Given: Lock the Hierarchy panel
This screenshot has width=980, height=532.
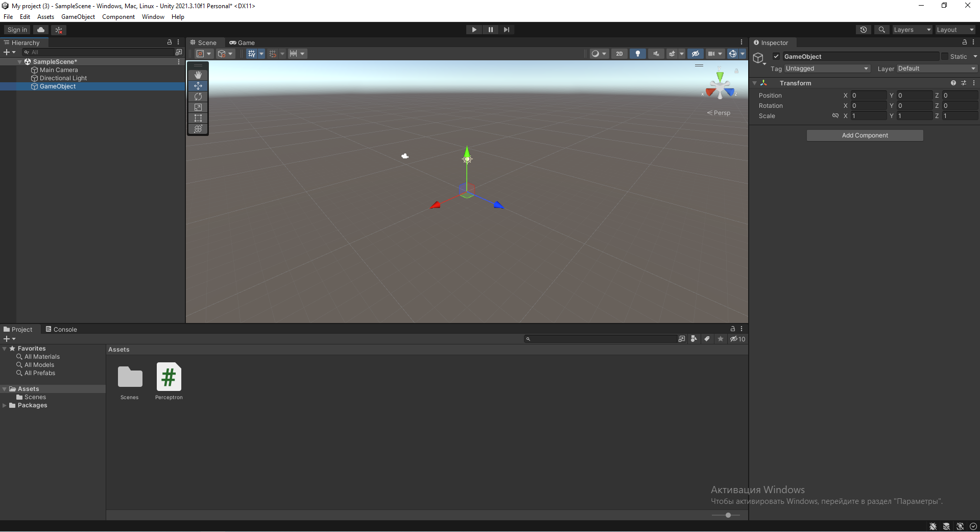Looking at the screenshot, I should click(x=170, y=42).
